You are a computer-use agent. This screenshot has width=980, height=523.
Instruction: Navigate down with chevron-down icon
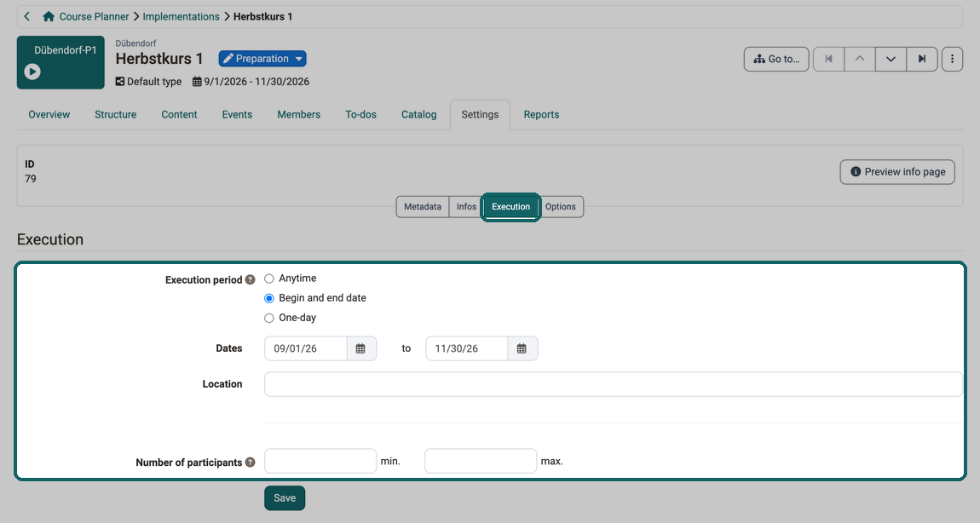click(x=891, y=59)
